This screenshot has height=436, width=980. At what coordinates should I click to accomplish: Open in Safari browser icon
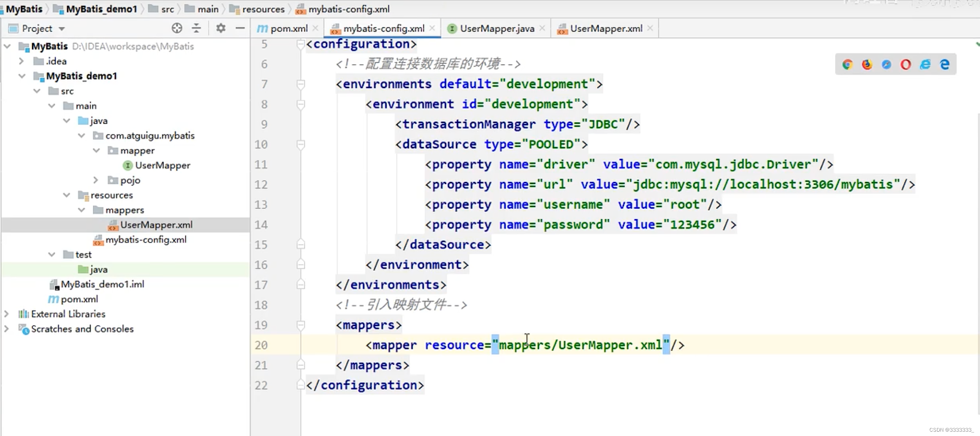tap(886, 65)
